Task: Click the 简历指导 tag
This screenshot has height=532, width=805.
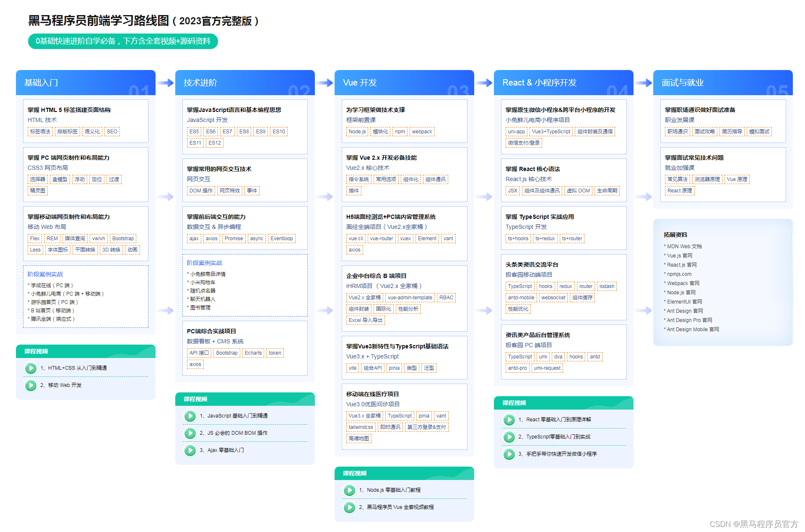Action: tap(732, 132)
